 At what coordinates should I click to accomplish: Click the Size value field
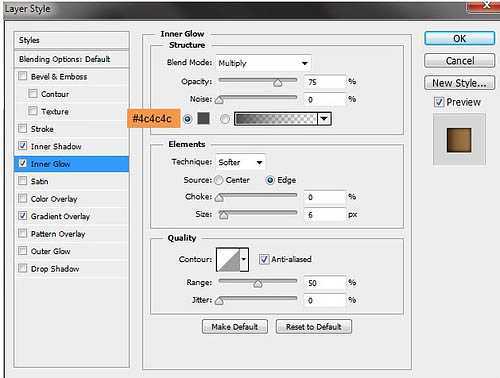click(324, 215)
